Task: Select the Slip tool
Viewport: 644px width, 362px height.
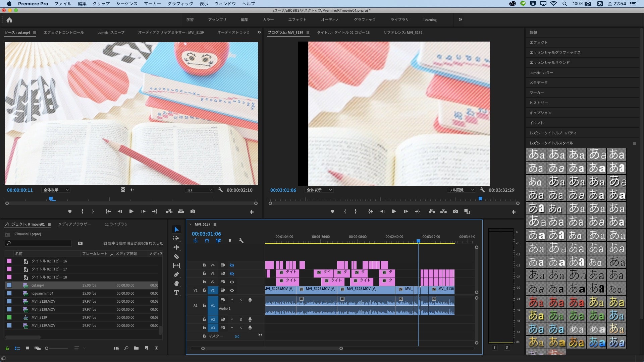Action: [x=176, y=265]
